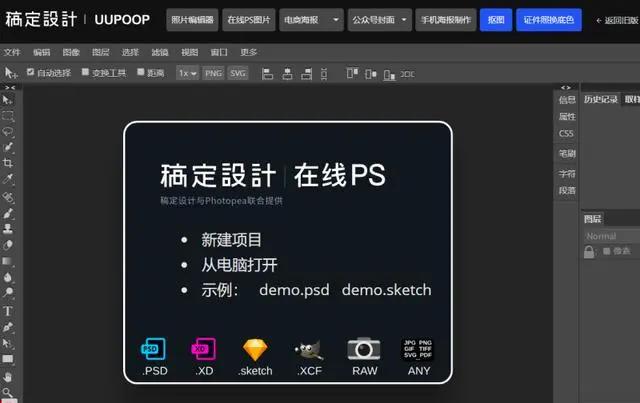Image resolution: width=640 pixels, height=403 pixels.
Task: Select the Zoom magnifier tool
Action: pyautogui.click(x=8, y=393)
